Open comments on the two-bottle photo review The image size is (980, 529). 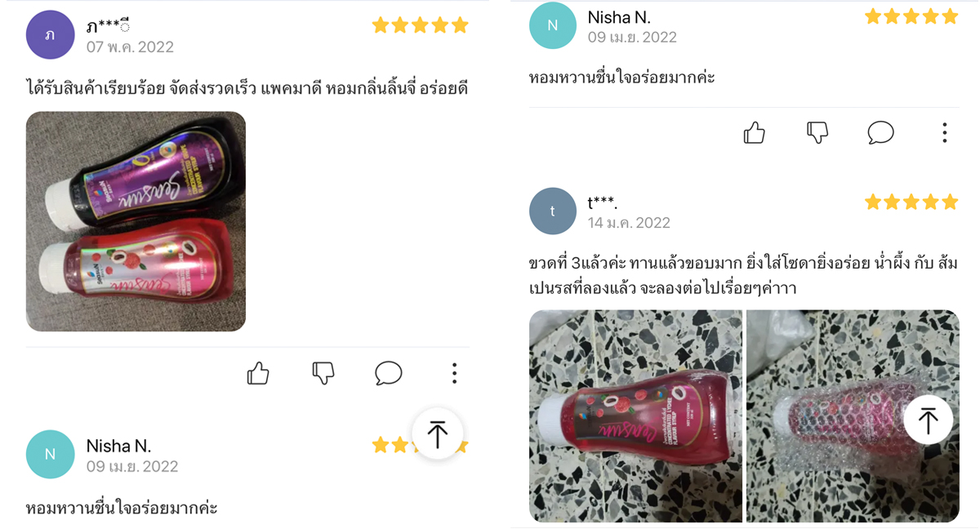389,373
